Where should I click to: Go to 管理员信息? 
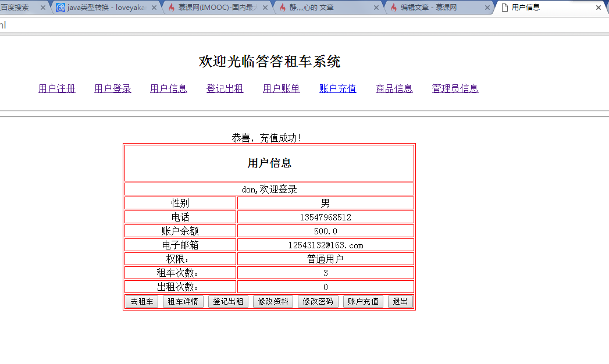coord(455,88)
